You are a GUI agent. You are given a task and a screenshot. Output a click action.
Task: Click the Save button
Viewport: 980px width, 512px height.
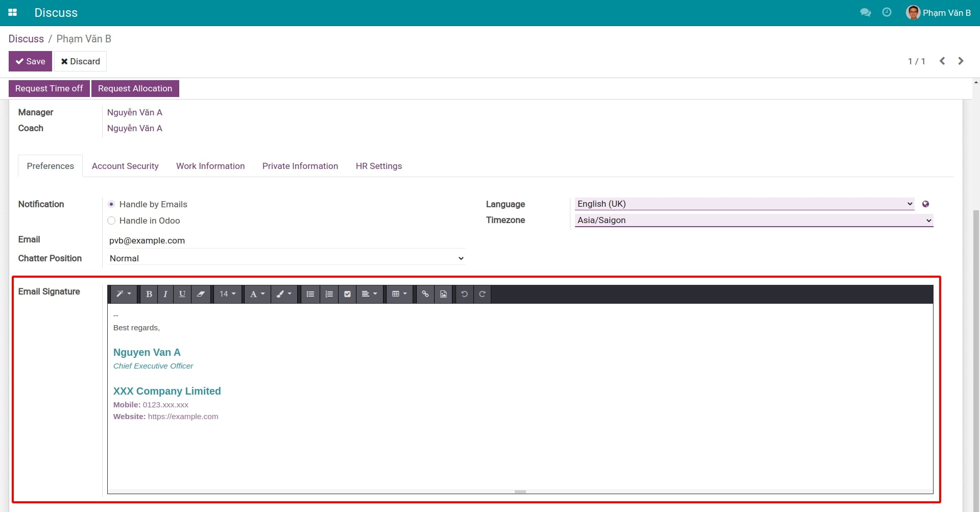click(30, 61)
